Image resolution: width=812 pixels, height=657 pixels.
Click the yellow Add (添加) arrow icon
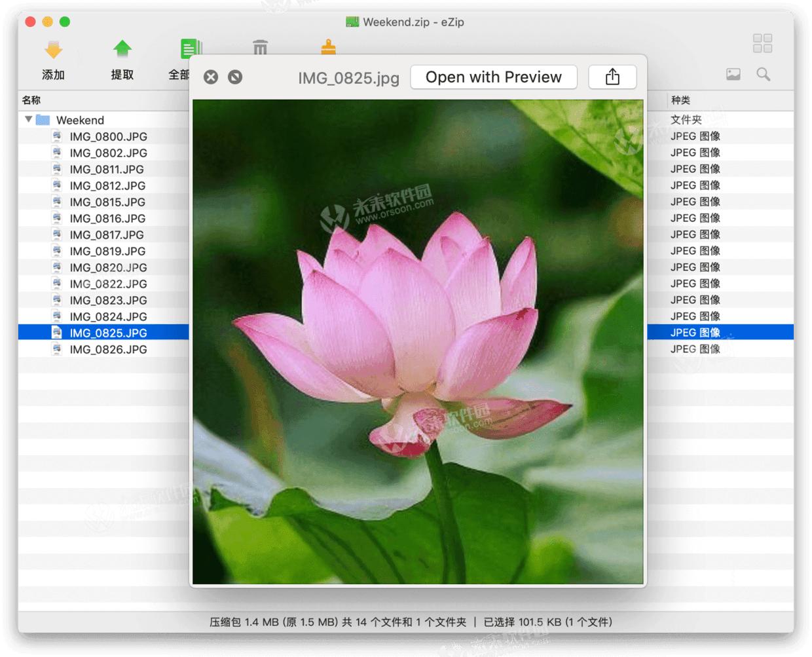point(53,50)
